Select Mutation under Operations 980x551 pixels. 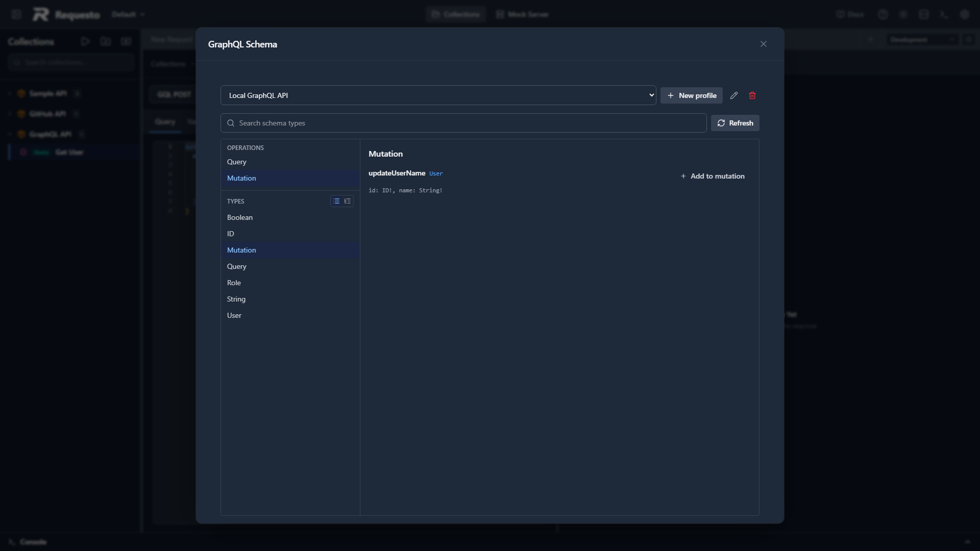point(290,178)
